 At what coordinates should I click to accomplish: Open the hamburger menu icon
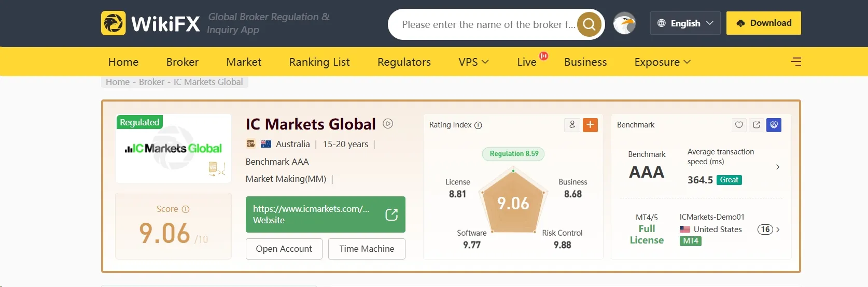coord(796,62)
